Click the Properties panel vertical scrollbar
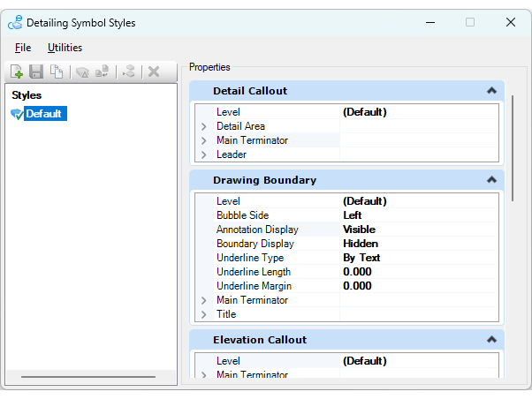The image size is (532, 399). (x=513, y=148)
